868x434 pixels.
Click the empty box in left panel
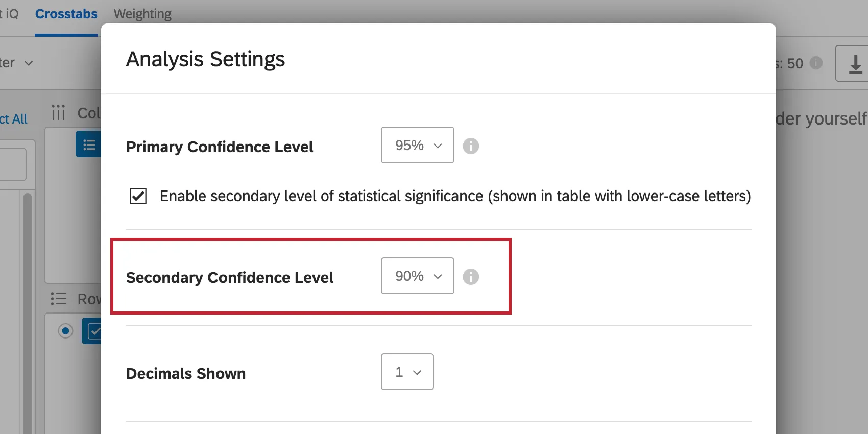[12, 164]
